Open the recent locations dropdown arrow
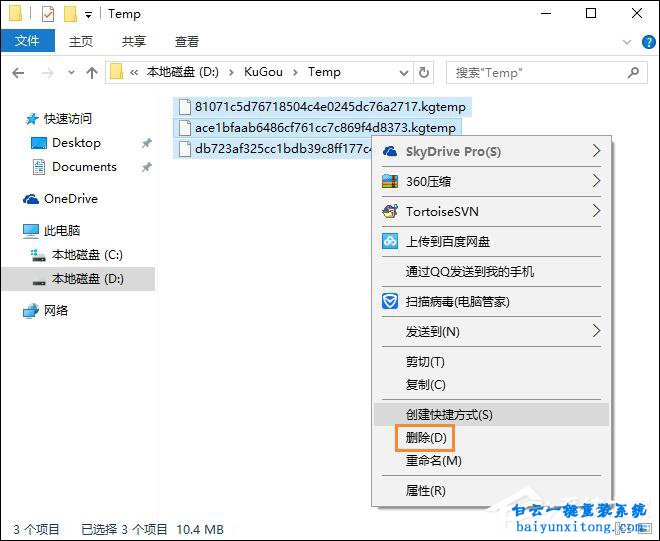Viewport: 660px width, 541px height. 71,73
